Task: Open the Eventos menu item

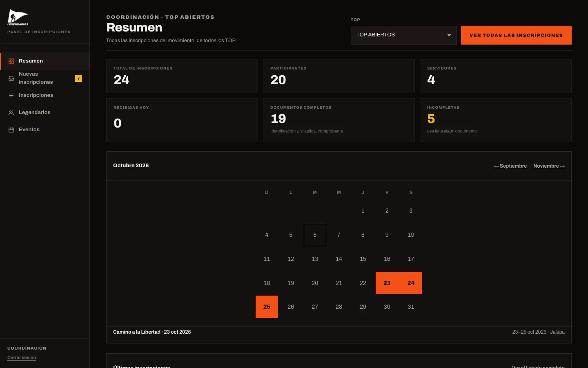Action: point(45,130)
